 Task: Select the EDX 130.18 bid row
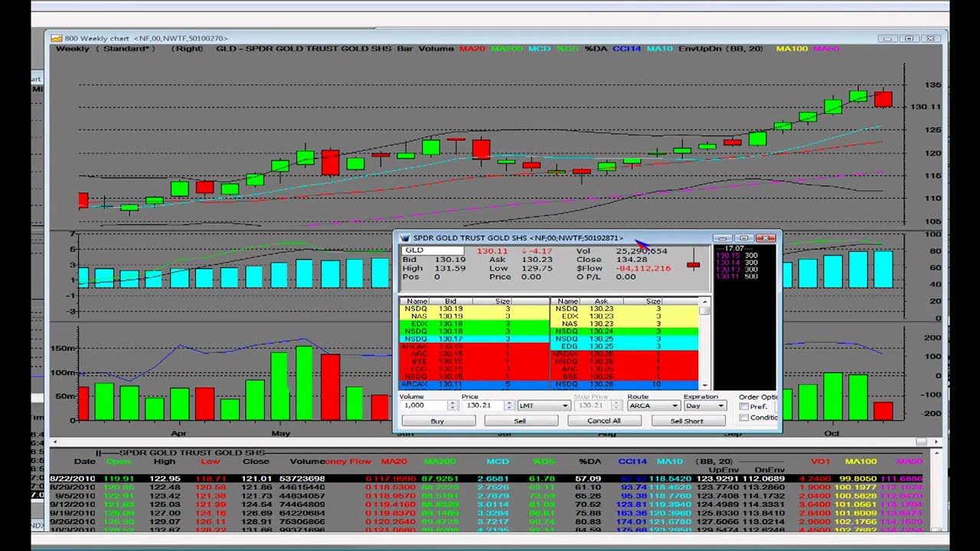coord(475,324)
